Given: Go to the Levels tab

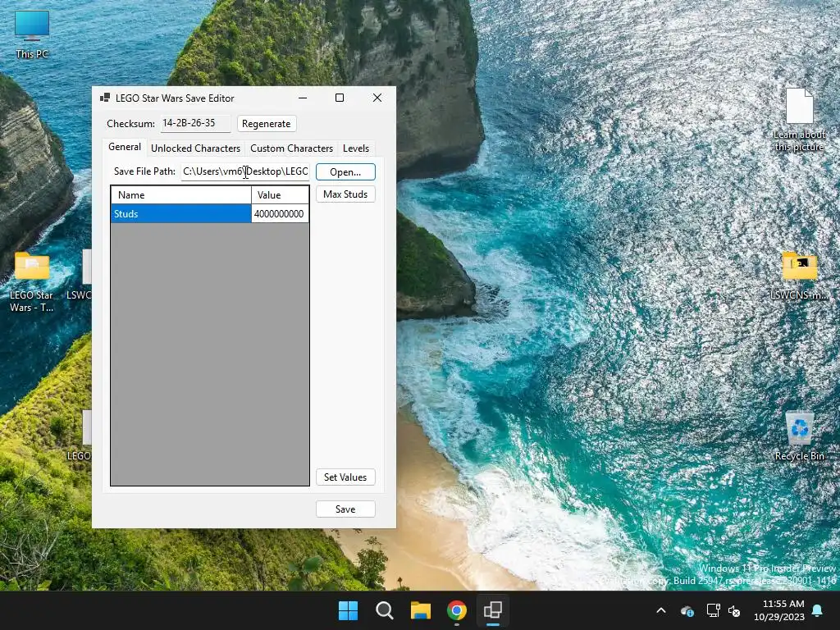Looking at the screenshot, I should [356, 148].
